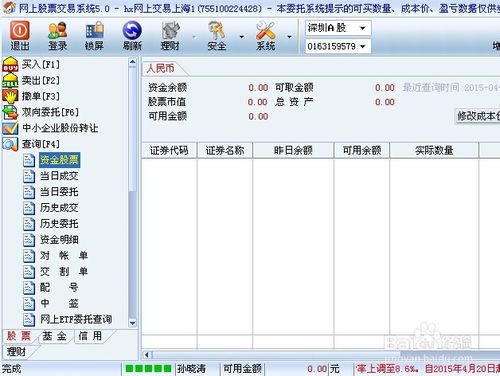Click document icon beside 当日委托
This screenshot has width=500, height=376.
point(29,192)
